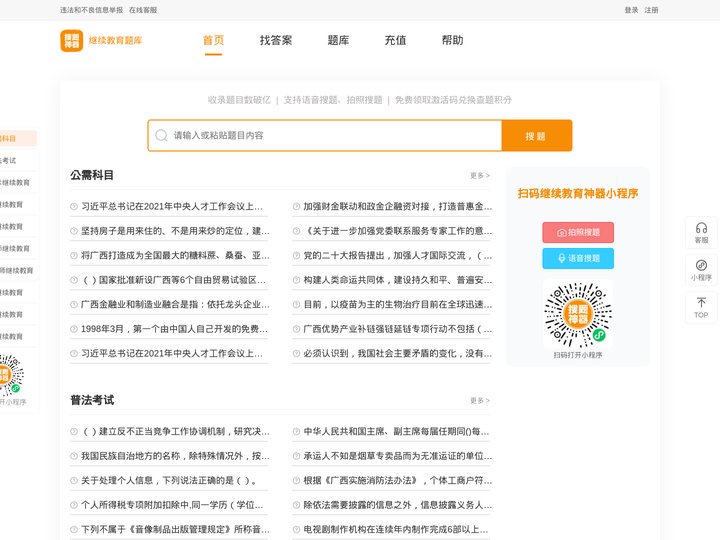
Task: Click 登录 link
Action: click(631, 10)
